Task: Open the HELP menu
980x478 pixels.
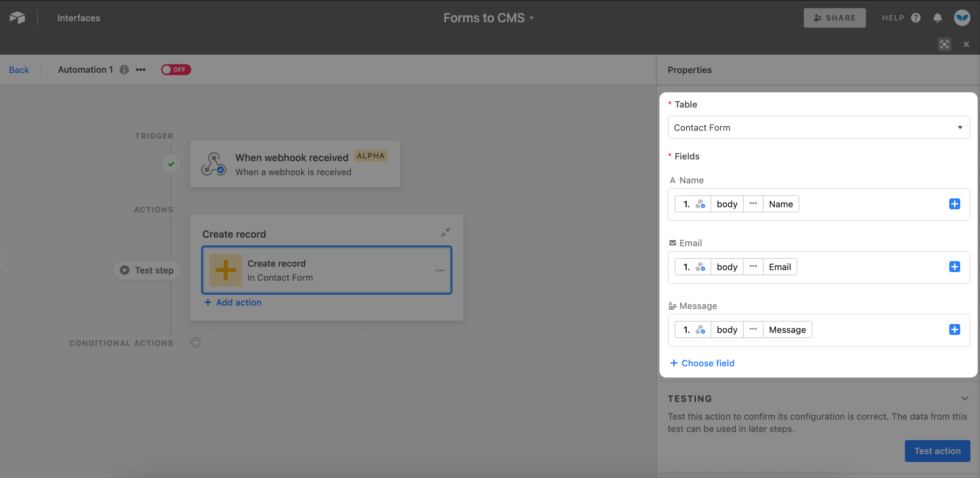Action: pos(893,17)
